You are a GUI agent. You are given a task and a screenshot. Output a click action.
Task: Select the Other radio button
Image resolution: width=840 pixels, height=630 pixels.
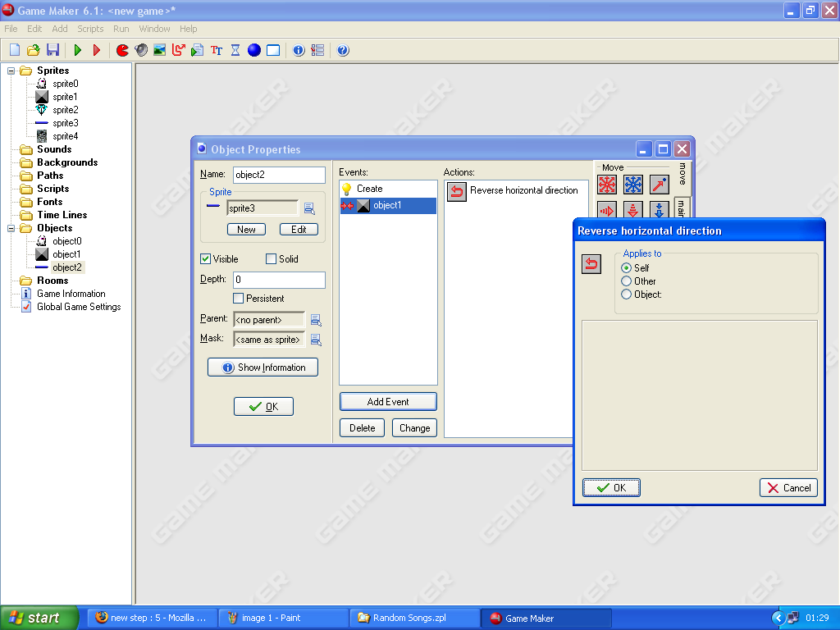coord(627,281)
